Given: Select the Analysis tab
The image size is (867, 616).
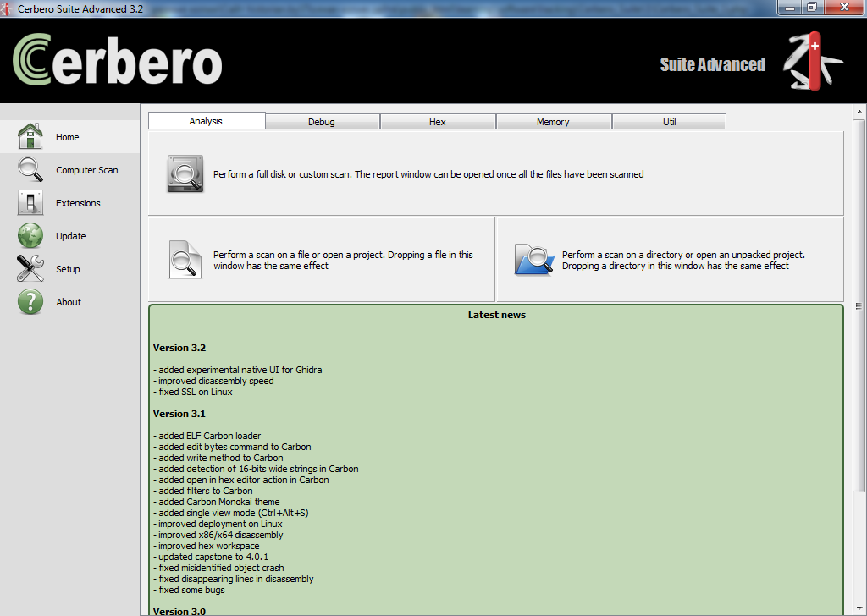Looking at the screenshot, I should pyautogui.click(x=206, y=121).
